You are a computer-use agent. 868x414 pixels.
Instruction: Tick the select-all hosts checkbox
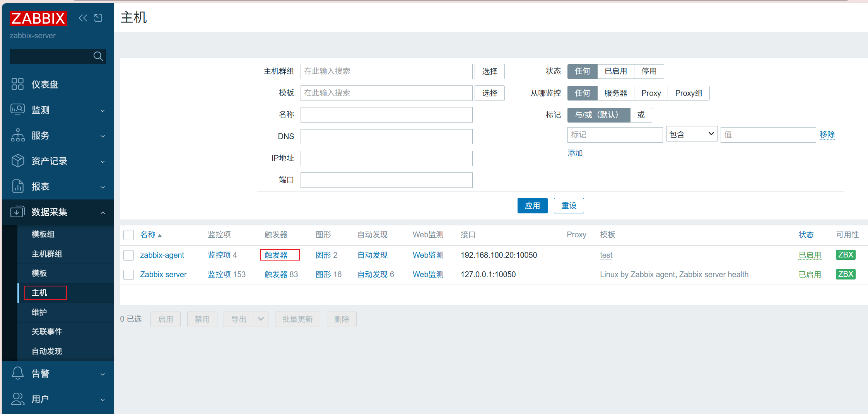(128, 235)
